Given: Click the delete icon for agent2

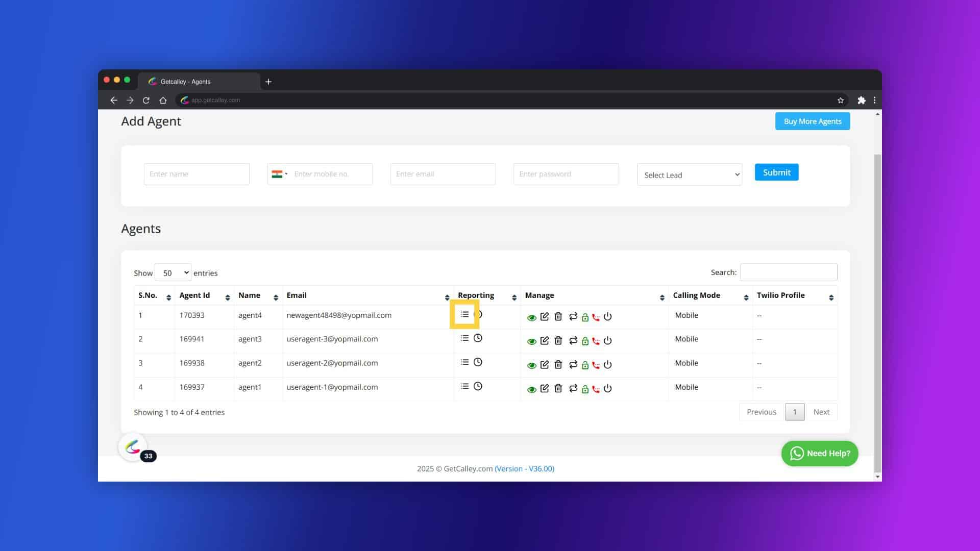Looking at the screenshot, I should 558,364.
